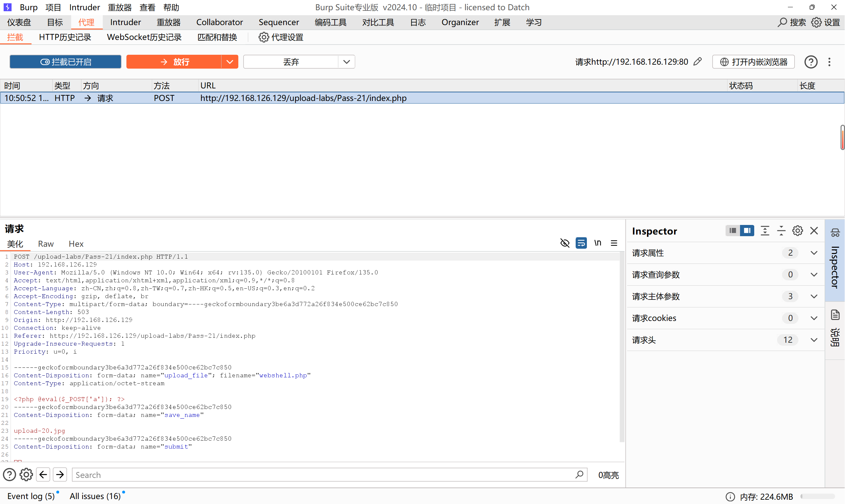
Task: Click the search magnifier icon in request search bar
Action: (579, 474)
